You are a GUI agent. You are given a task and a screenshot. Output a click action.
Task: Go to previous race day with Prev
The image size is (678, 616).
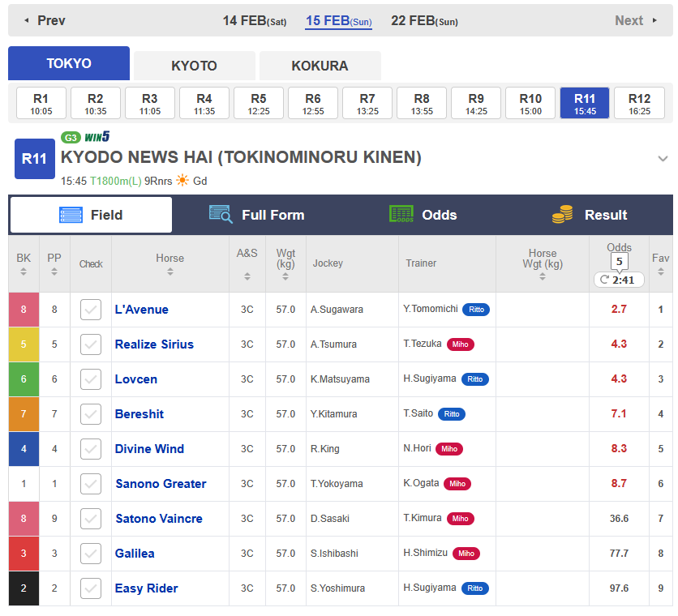(x=45, y=20)
